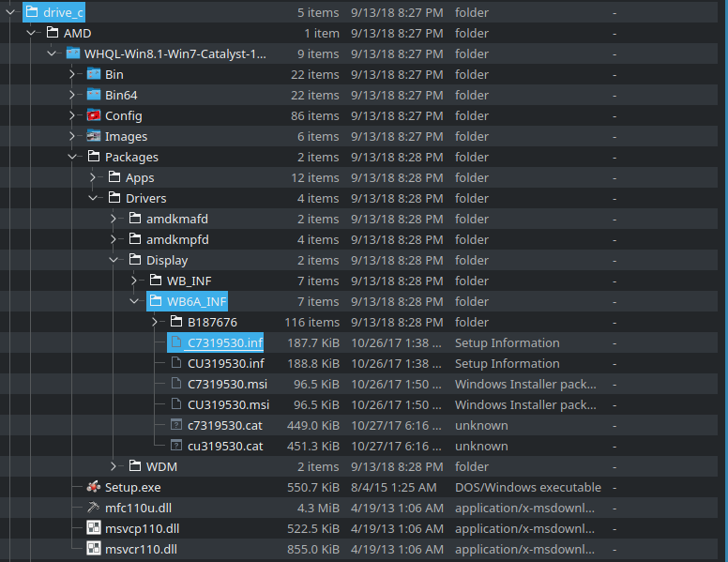Click the C7319530.msi file icon
Viewport: 728px width, 562px height.
point(176,384)
